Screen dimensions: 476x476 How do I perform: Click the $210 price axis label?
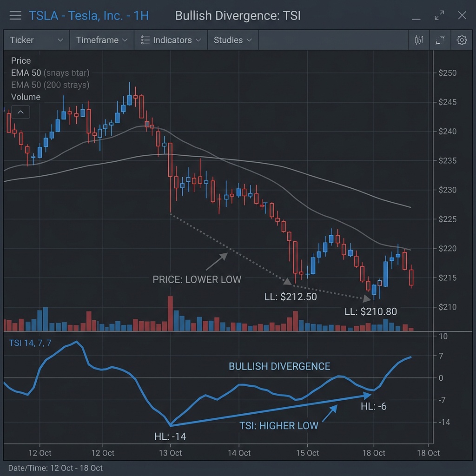pos(448,307)
